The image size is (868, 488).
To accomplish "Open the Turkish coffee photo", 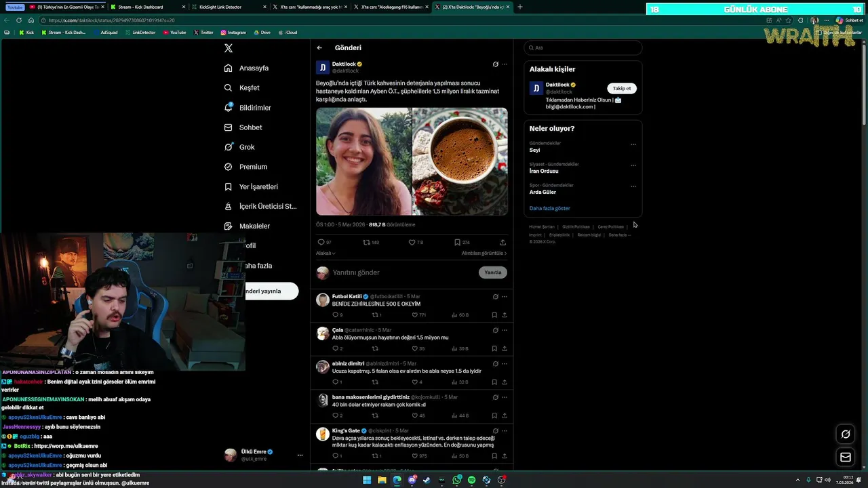I will coord(460,161).
